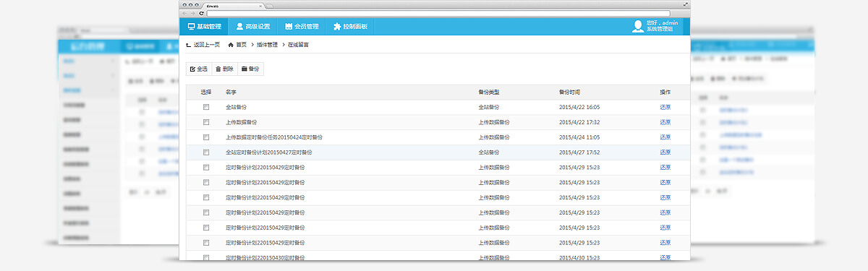This screenshot has height=271, width=868.
Task: Click the admin user avatar icon
Action: click(637, 27)
